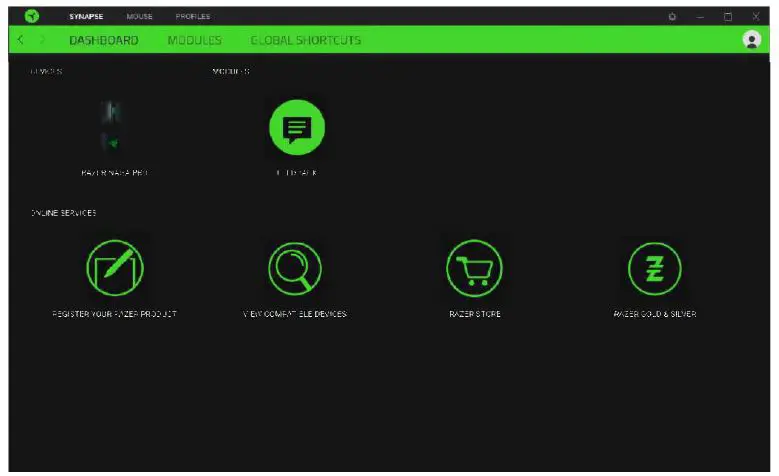Open settings gear icon in title bar

[x=672, y=16]
